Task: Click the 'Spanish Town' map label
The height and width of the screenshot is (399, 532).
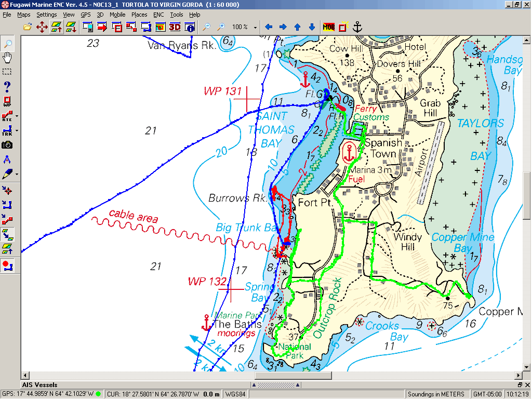Action: 383,148
